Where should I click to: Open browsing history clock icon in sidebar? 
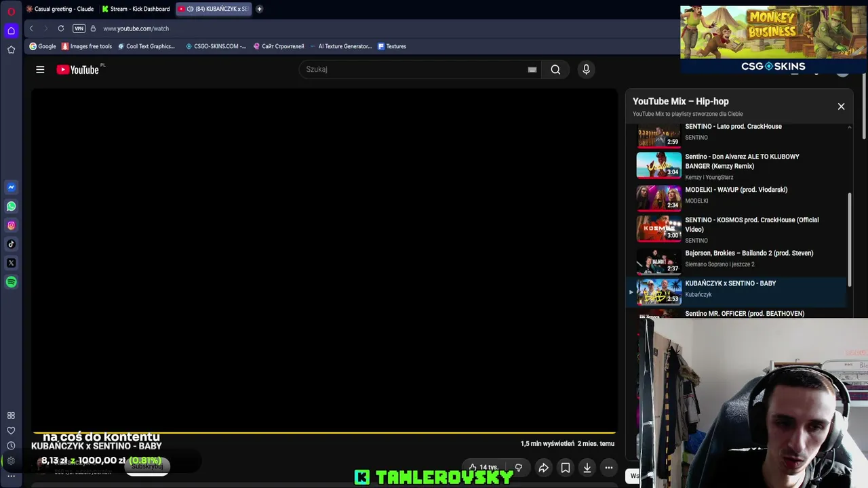[x=11, y=445]
